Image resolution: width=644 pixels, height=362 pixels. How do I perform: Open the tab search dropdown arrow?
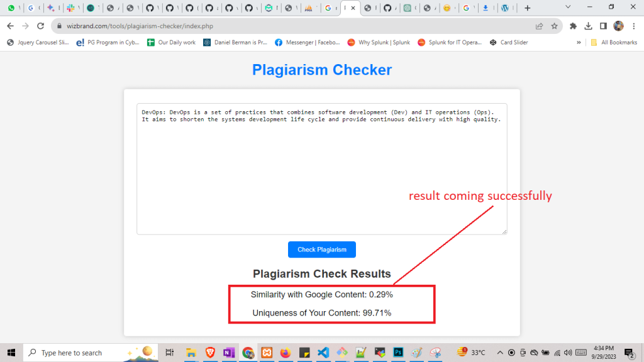[x=569, y=8]
